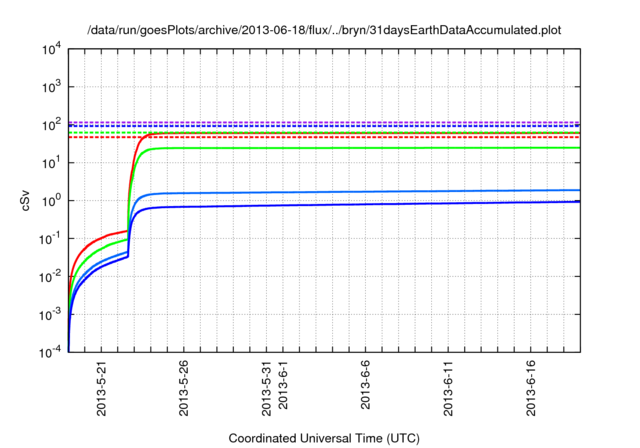Image resolution: width=640 pixels, height=448 pixels.
Task: Click the y-axis tick label 10^3
Action: click(51, 87)
